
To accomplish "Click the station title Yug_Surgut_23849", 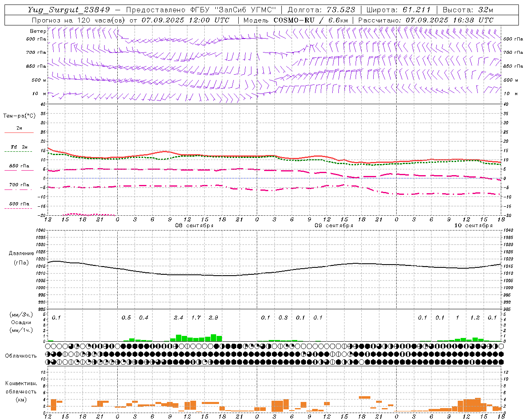I will tap(69, 10).
